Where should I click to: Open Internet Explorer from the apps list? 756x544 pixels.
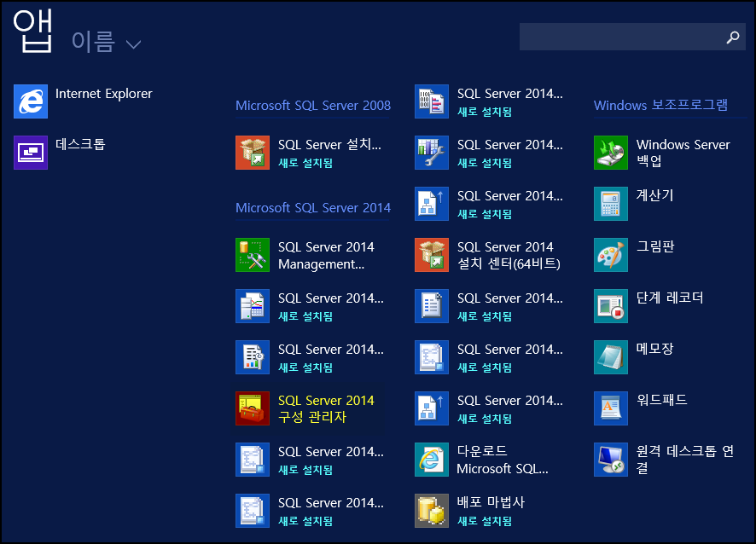(83, 101)
